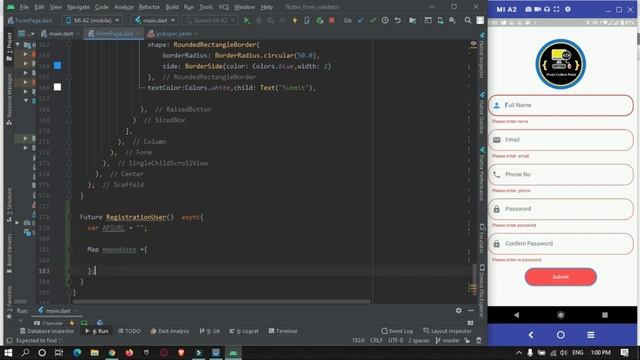Open the Database Inspector tool window
Viewport: 640px width, 360px height.
coord(47,331)
